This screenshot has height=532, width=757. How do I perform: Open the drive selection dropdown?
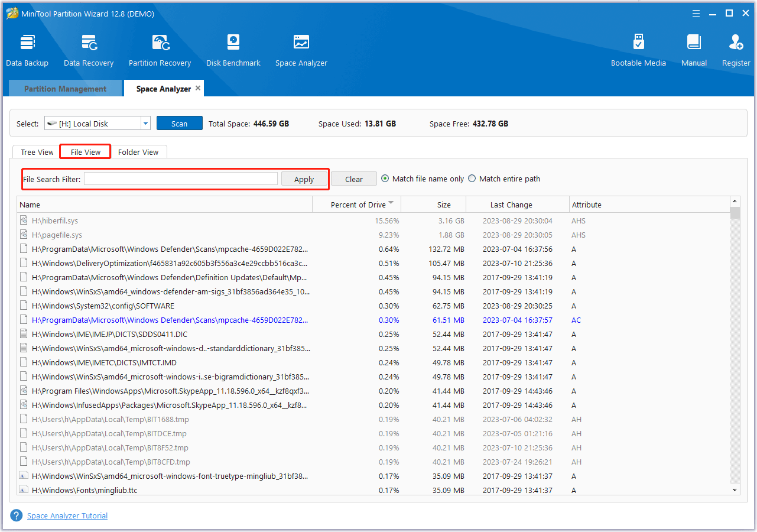click(145, 124)
